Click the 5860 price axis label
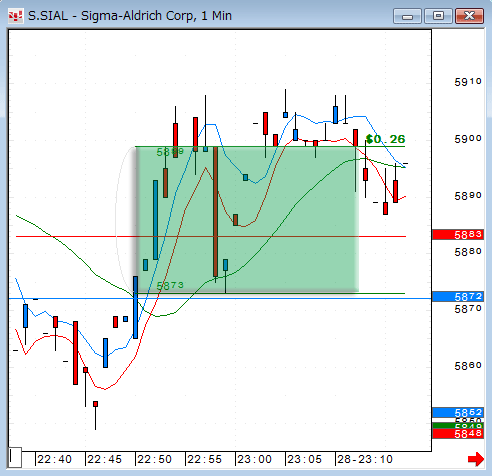492x476 pixels. point(468,366)
